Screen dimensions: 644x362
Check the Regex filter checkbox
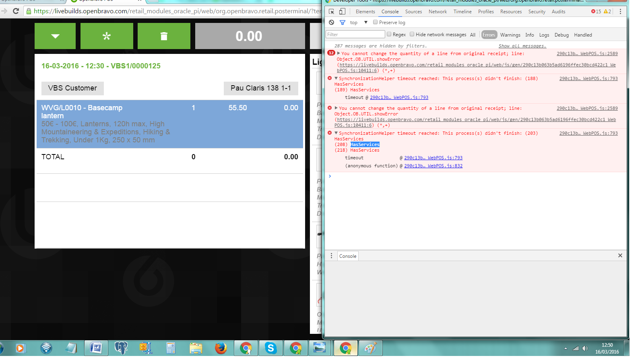tap(389, 35)
